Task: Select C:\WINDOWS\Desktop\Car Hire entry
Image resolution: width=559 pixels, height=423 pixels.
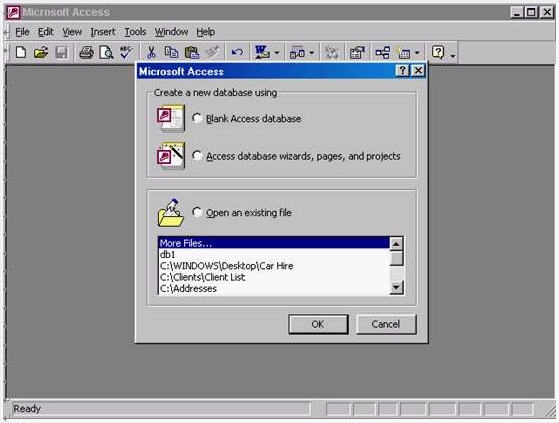Action: point(273,266)
